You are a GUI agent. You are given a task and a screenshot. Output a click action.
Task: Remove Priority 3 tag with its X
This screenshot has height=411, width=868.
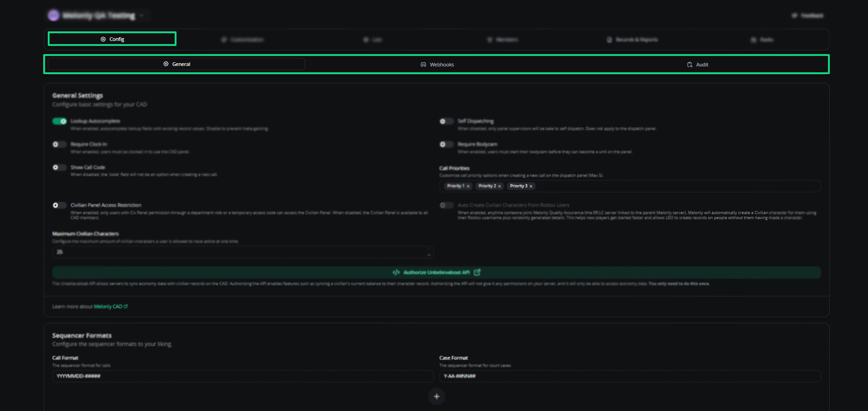pos(531,186)
